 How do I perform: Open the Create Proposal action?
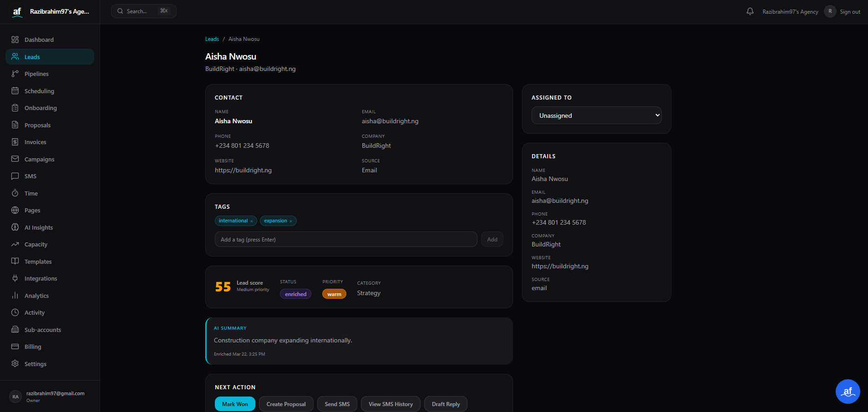pyautogui.click(x=286, y=404)
